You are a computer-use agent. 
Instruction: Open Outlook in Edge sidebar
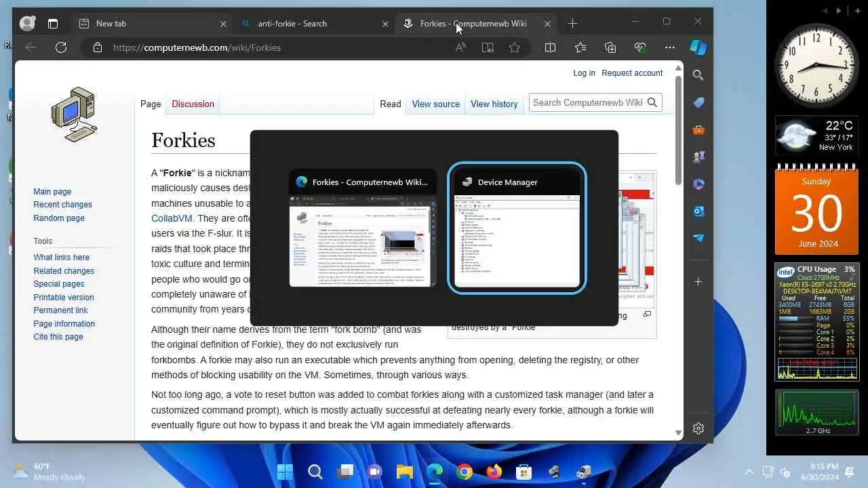tap(698, 211)
